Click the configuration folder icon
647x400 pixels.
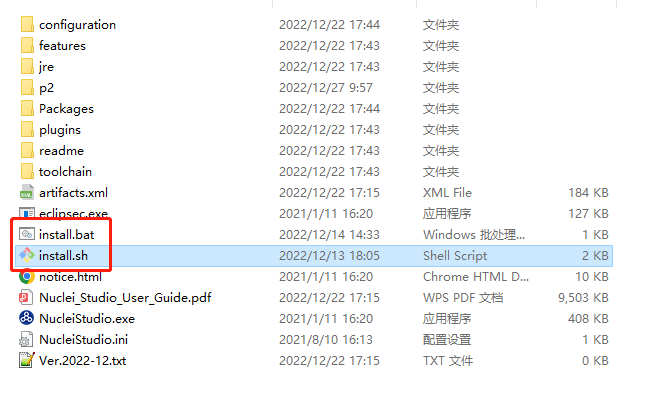(x=27, y=24)
